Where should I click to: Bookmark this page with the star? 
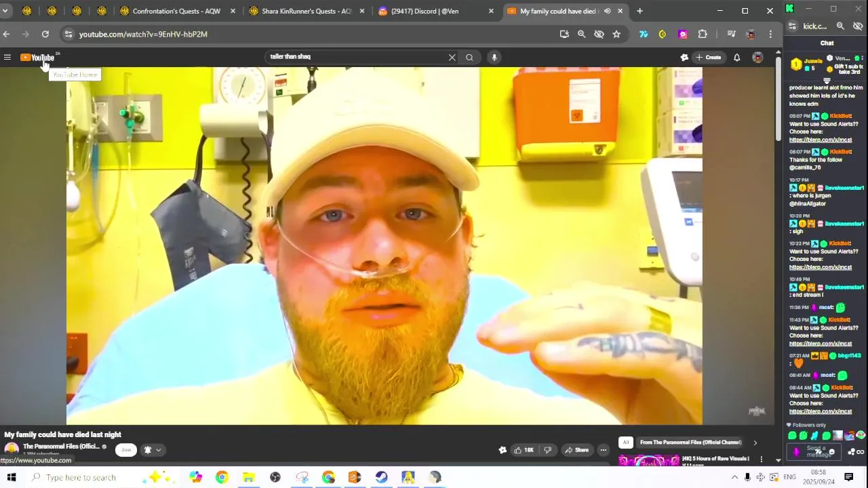[616, 34]
